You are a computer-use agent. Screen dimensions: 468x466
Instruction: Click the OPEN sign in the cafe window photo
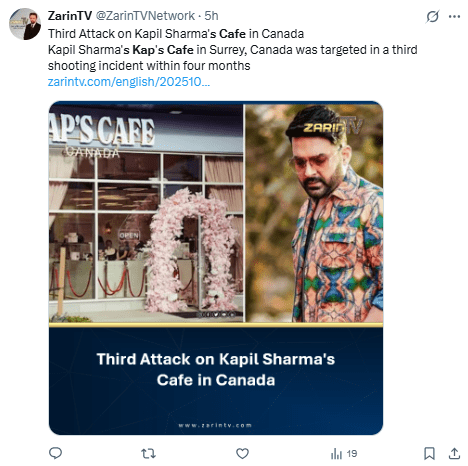point(129,235)
